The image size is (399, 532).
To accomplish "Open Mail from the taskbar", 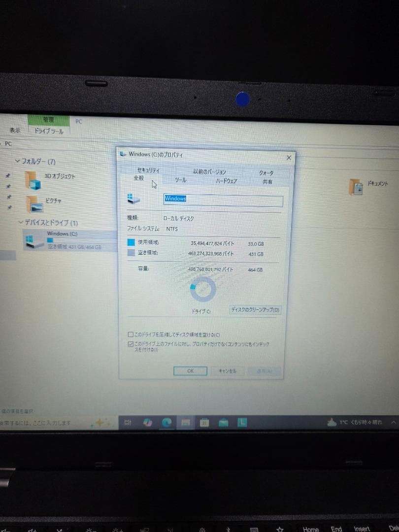I will (223, 423).
